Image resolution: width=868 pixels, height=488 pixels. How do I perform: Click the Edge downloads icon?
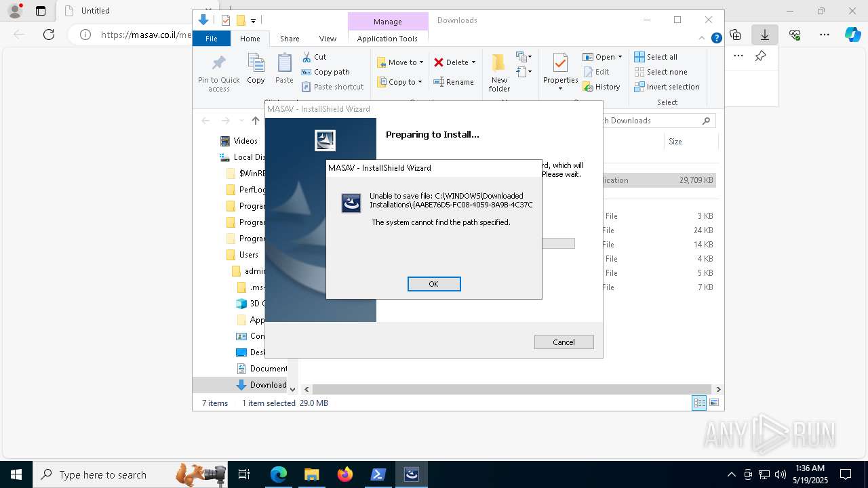click(x=765, y=35)
